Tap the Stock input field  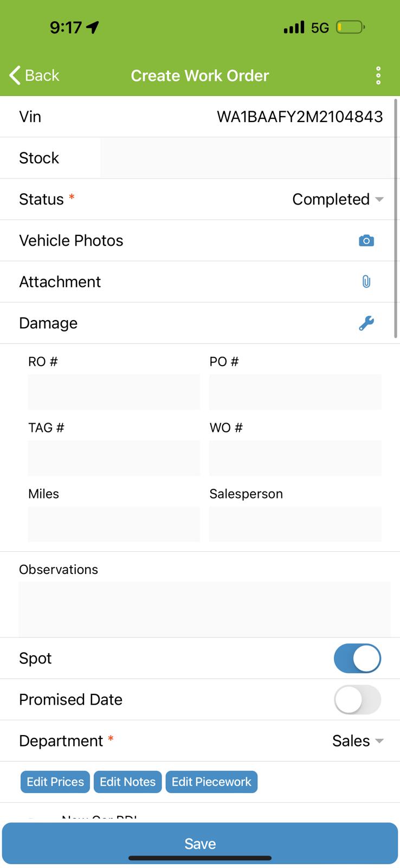tap(245, 158)
